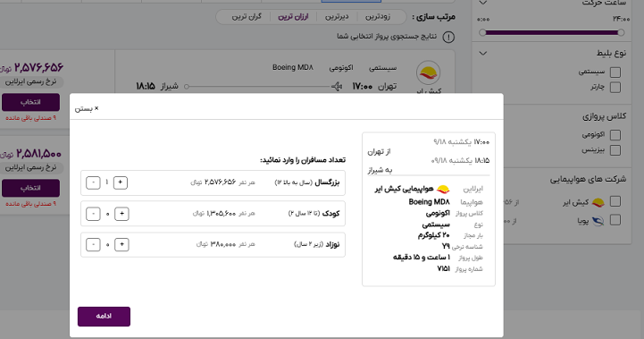Click the ۲۰ کیلوگرم baggage allowance value
The height and width of the screenshot is (339, 644).
point(434,235)
